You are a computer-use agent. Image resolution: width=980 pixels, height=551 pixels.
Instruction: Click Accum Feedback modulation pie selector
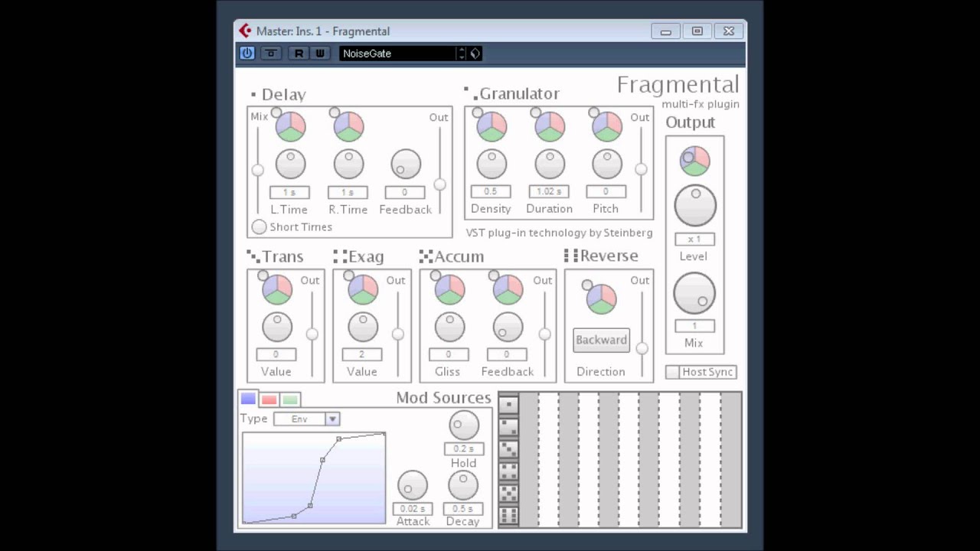pyautogui.click(x=508, y=289)
